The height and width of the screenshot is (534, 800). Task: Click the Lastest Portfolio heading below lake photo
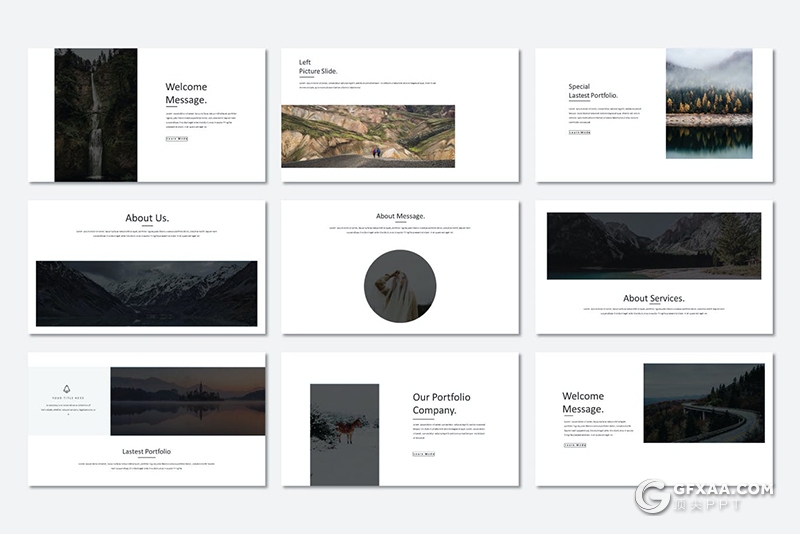146,452
